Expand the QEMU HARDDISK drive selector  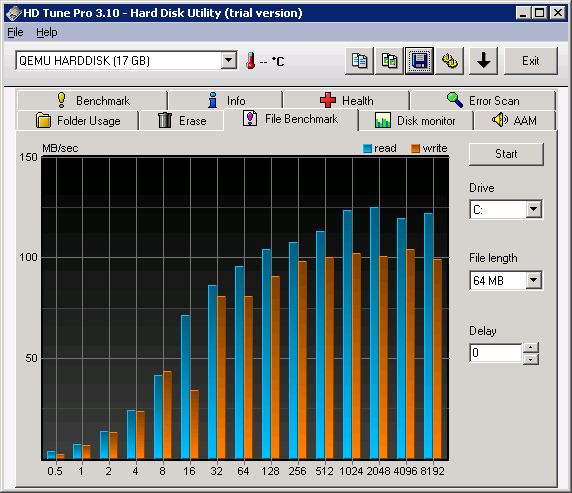[229, 60]
